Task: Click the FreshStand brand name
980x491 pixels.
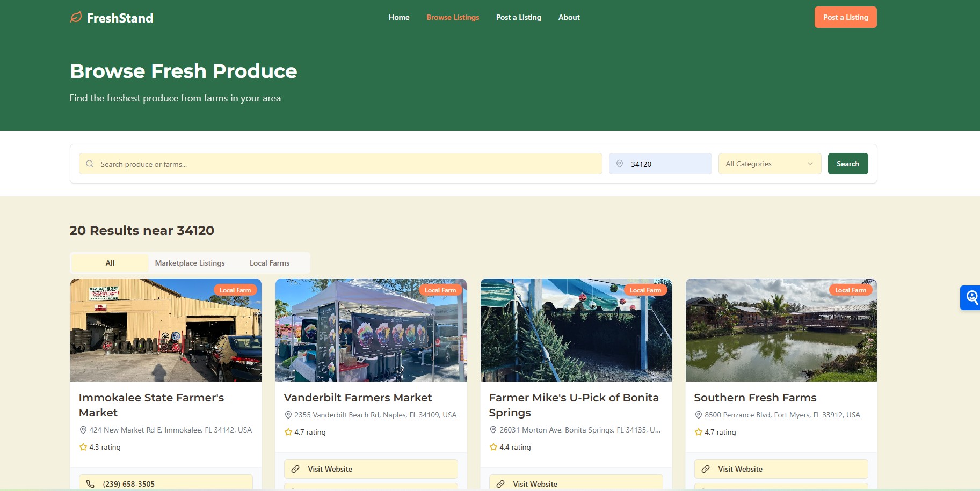Action: tap(120, 18)
